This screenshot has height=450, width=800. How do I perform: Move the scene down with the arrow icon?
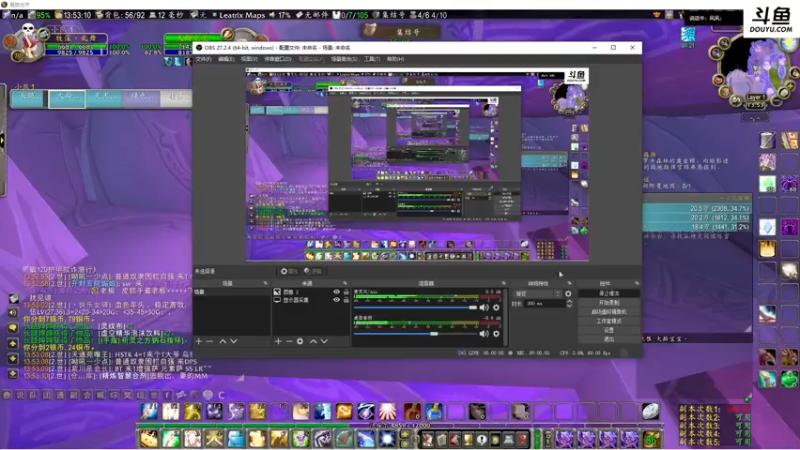click(234, 341)
